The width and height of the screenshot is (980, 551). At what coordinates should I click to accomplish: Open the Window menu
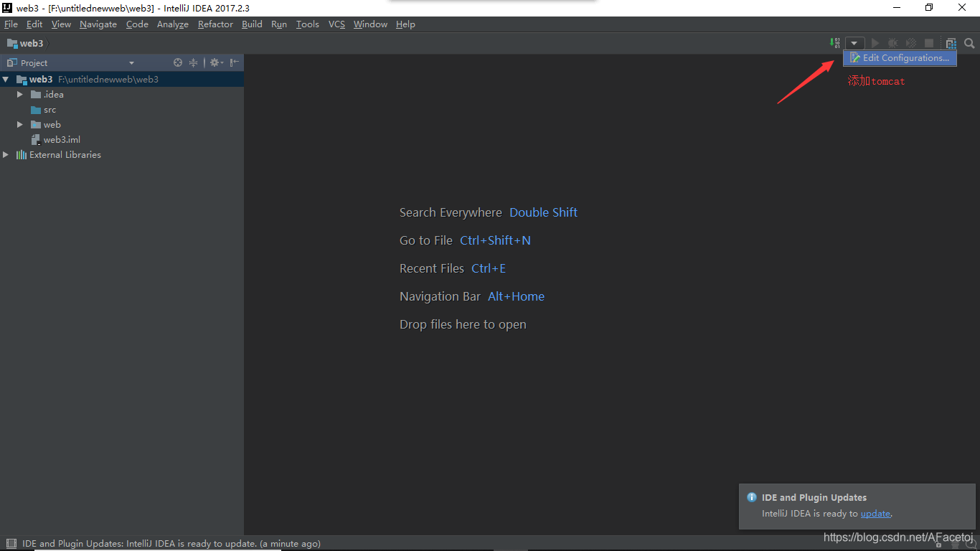click(x=370, y=24)
